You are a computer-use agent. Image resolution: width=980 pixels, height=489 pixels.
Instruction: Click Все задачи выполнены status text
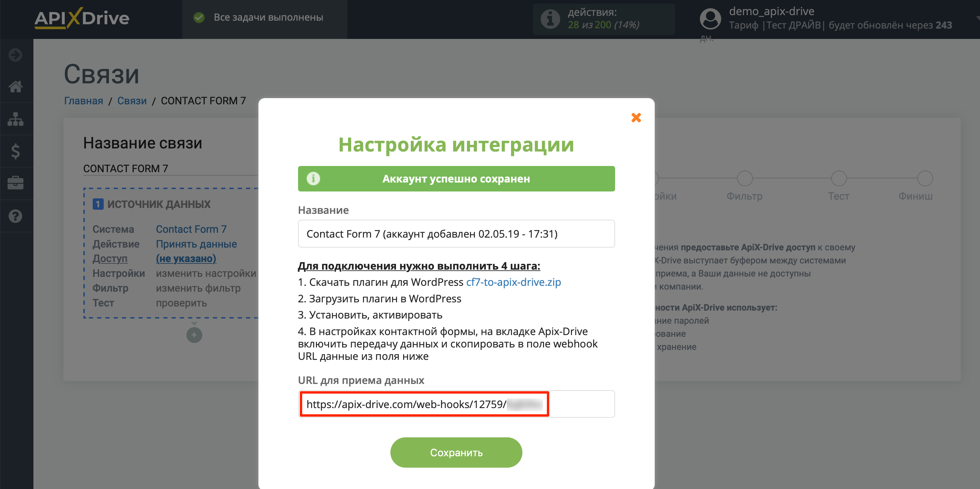point(268,18)
